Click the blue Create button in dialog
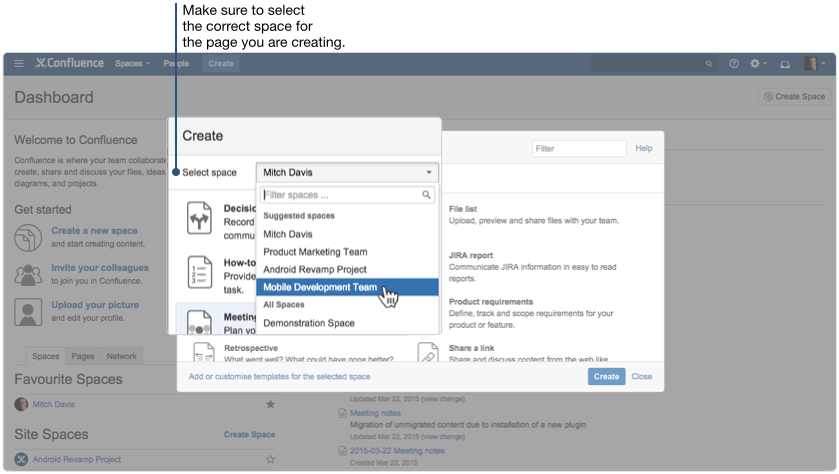Screen dimensions: 839x474 click(x=606, y=377)
